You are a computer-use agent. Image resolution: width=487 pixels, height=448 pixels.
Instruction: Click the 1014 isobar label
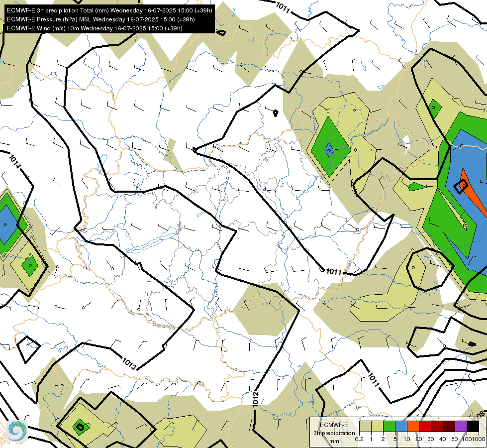14,162
